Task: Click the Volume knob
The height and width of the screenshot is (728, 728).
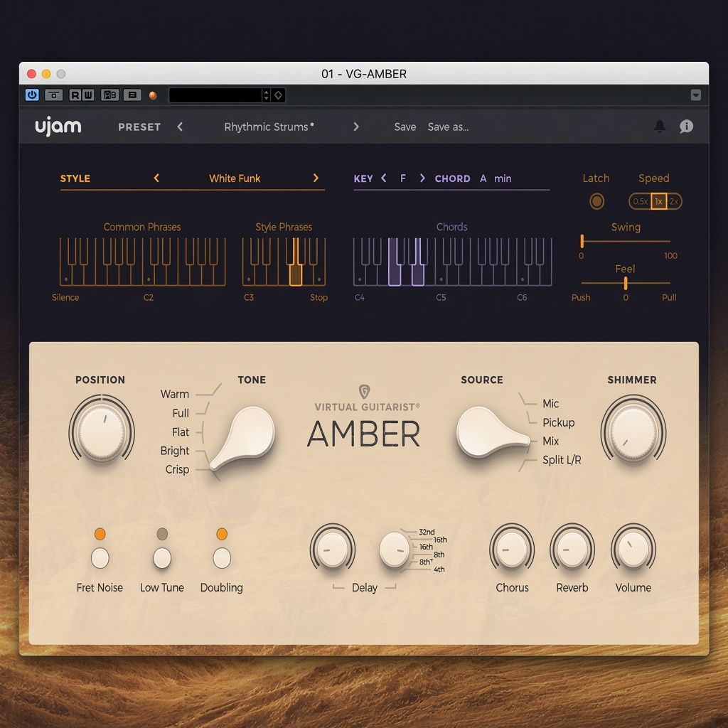Action: [633, 549]
